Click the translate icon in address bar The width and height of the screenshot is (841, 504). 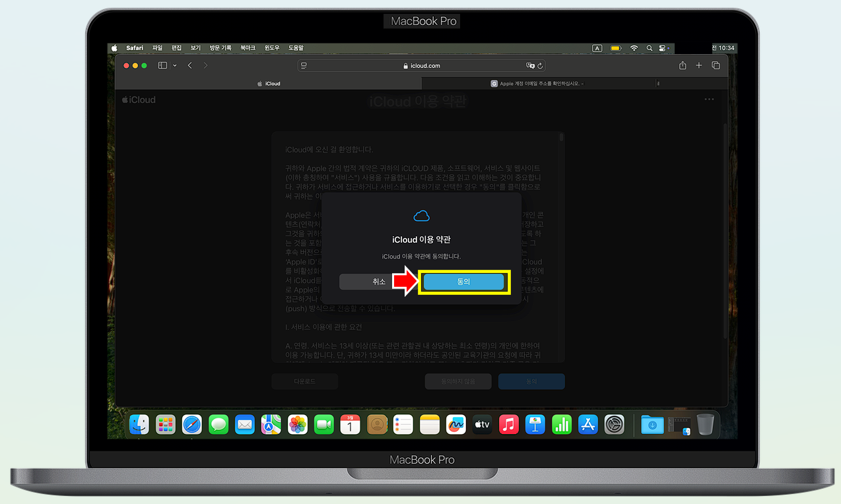click(x=529, y=65)
